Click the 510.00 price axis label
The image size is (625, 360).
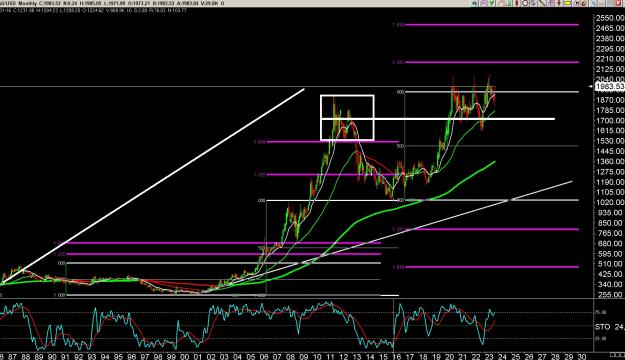610,264
